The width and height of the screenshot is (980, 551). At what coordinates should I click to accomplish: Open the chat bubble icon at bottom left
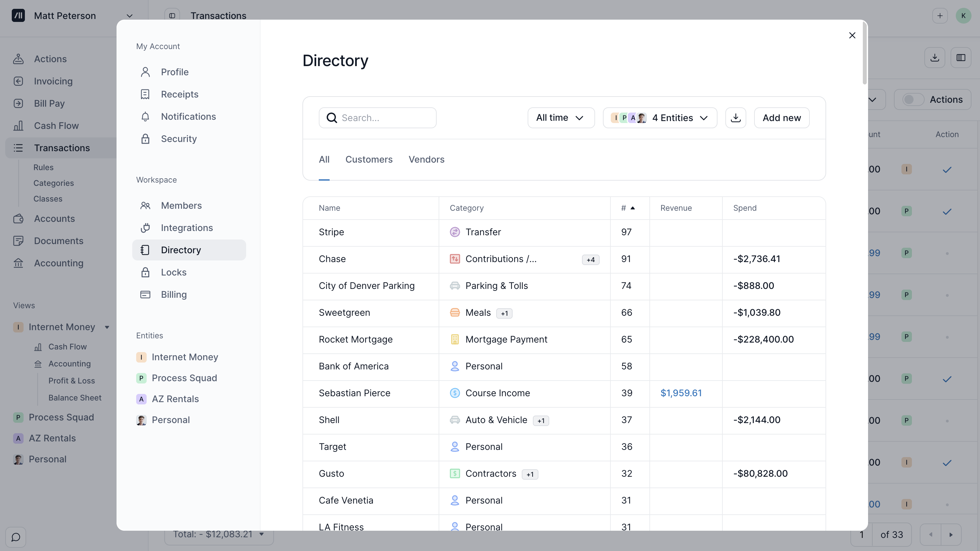(x=16, y=537)
